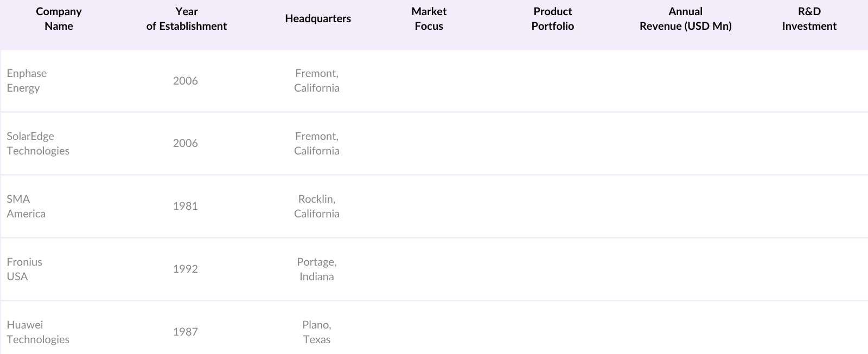The width and height of the screenshot is (868, 354).
Task: Click the Company Name column header
Action: [59, 19]
